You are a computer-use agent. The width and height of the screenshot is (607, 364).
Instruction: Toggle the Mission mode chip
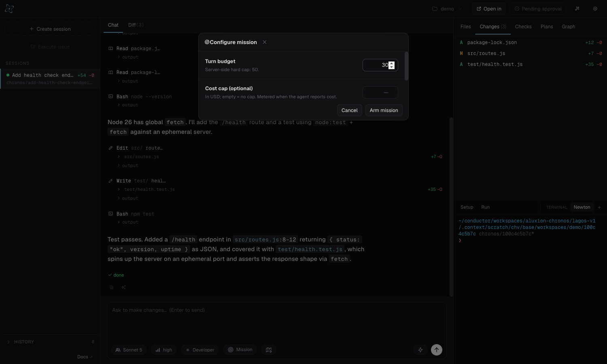[x=240, y=350]
